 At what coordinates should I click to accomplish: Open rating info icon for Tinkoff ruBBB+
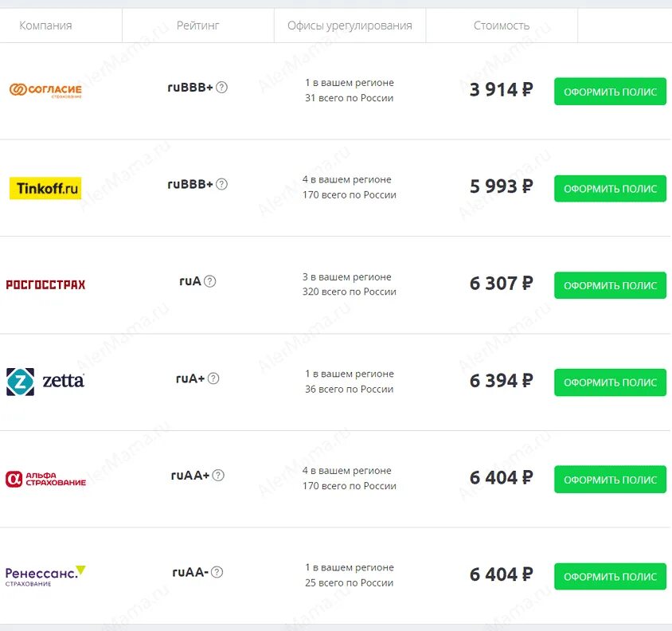(221, 185)
